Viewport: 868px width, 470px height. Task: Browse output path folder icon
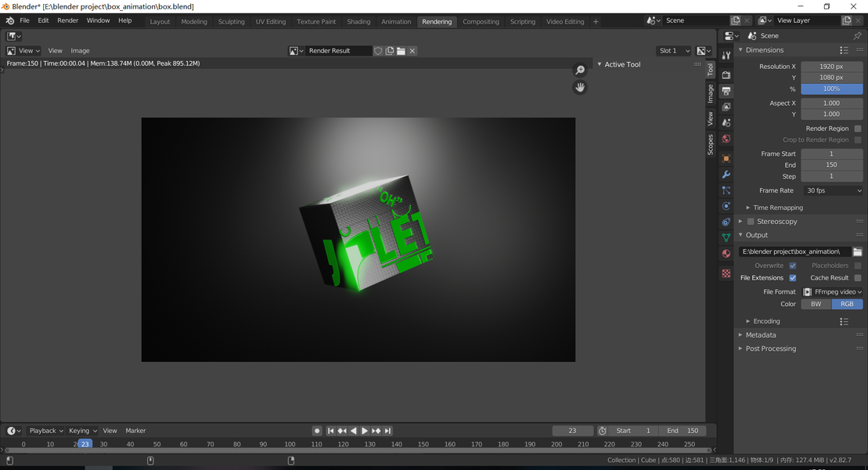858,251
